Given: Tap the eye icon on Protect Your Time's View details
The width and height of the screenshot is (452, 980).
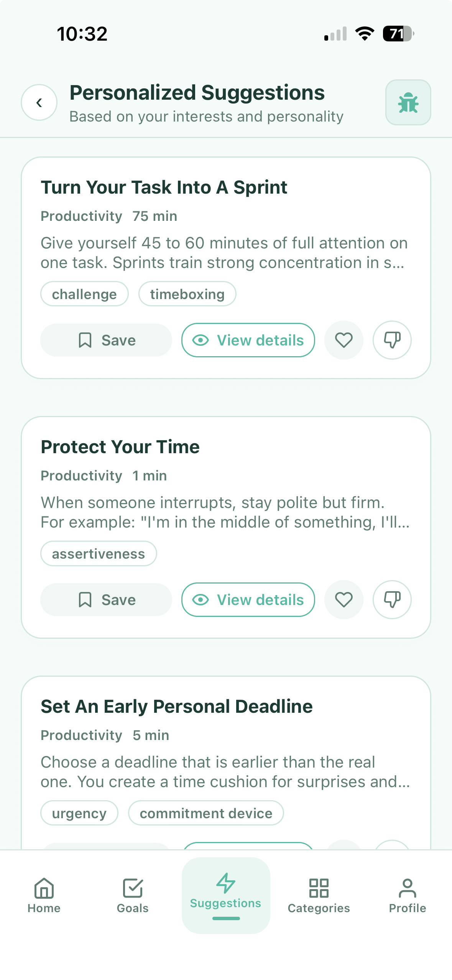Looking at the screenshot, I should 201,599.
